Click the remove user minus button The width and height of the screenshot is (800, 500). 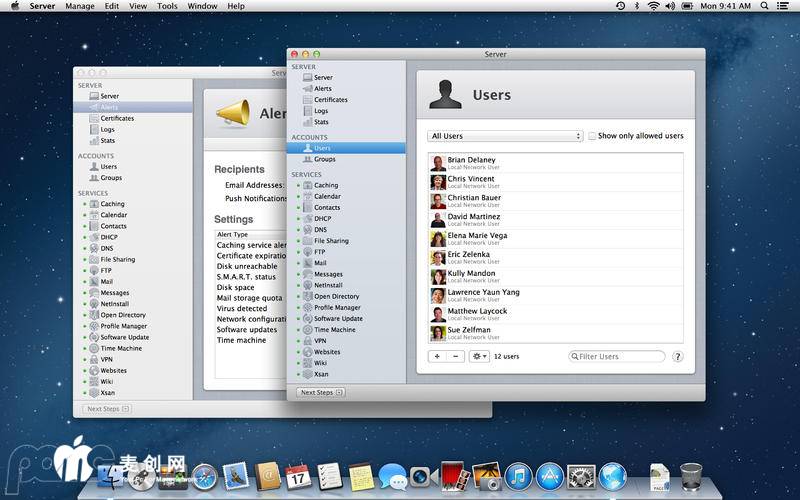[455, 356]
